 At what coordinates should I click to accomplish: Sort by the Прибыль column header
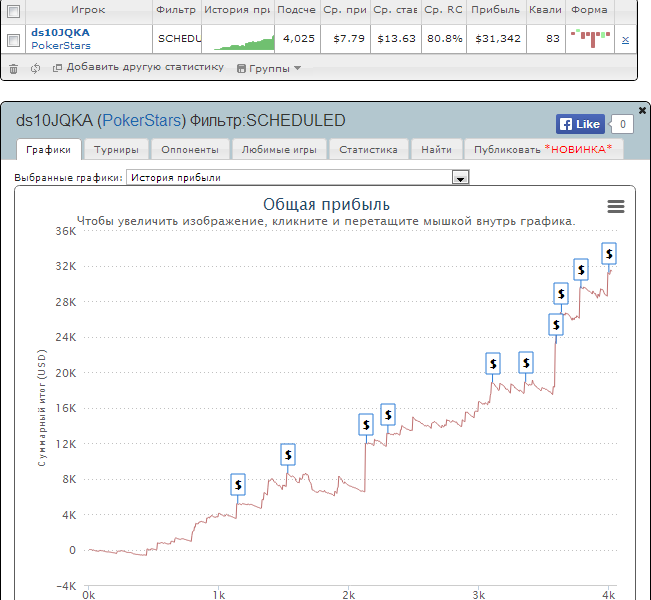(496, 9)
